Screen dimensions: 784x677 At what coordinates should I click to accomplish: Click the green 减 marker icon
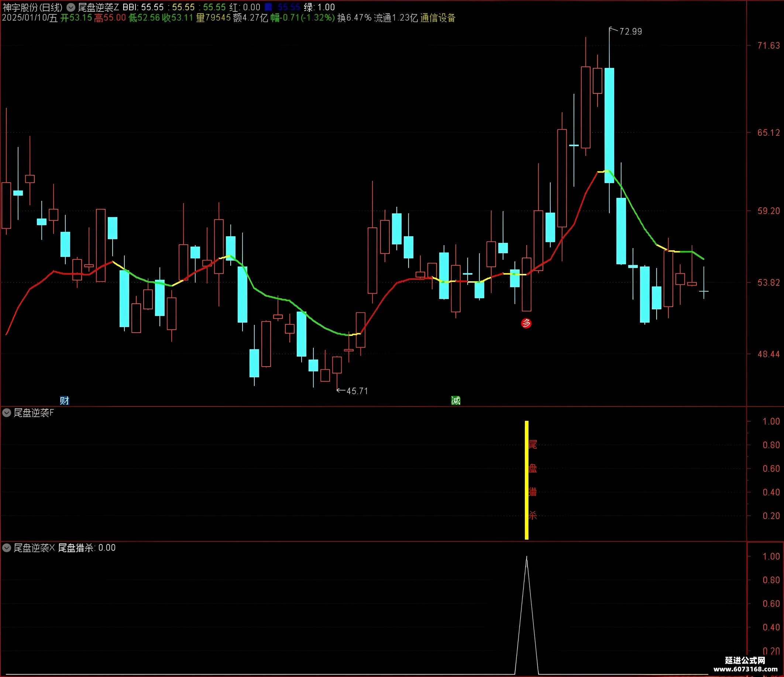coord(455,401)
